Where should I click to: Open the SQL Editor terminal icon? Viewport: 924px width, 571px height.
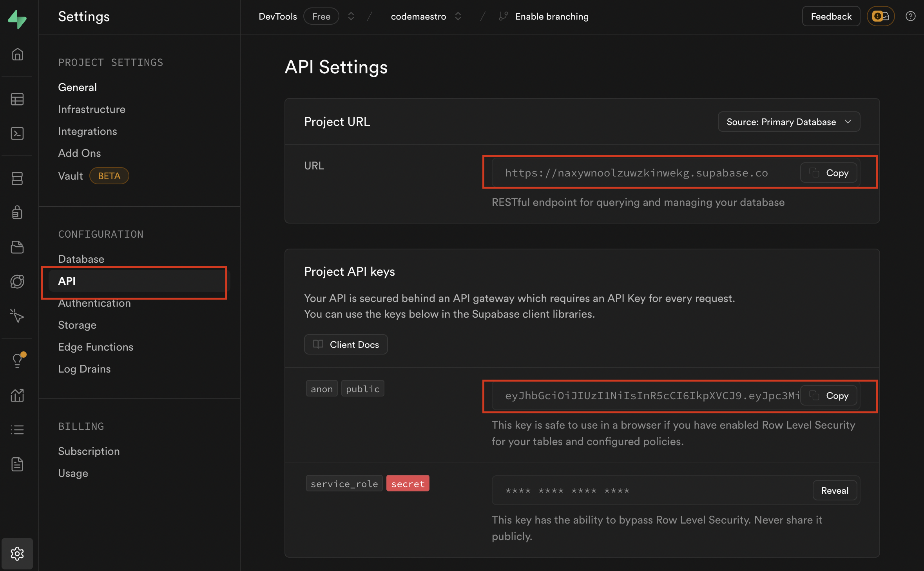click(17, 133)
